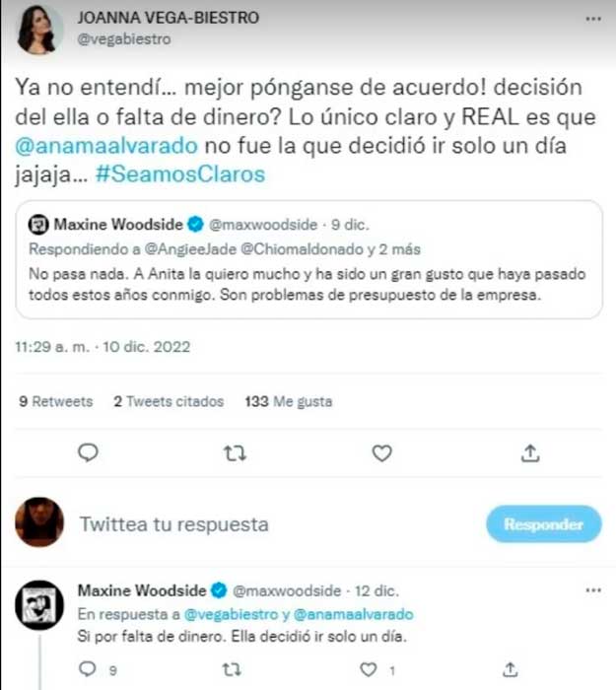Viewport: 616px width, 690px height.
Task: Retweet the main tweet by Joanna Vega-Biestro
Action: point(235,453)
